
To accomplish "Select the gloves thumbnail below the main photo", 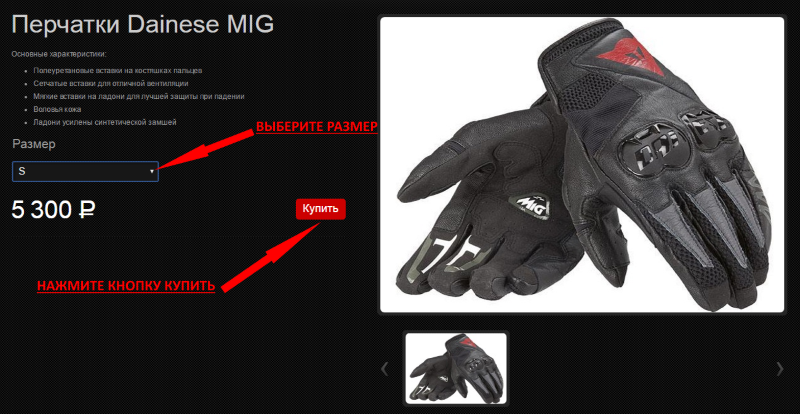I will pyautogui.click(x=456, y=368).
